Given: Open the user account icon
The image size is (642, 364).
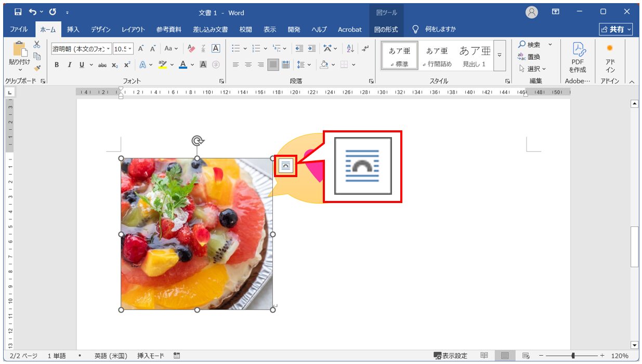Looking at the screenshot, I should pos(532,12).
